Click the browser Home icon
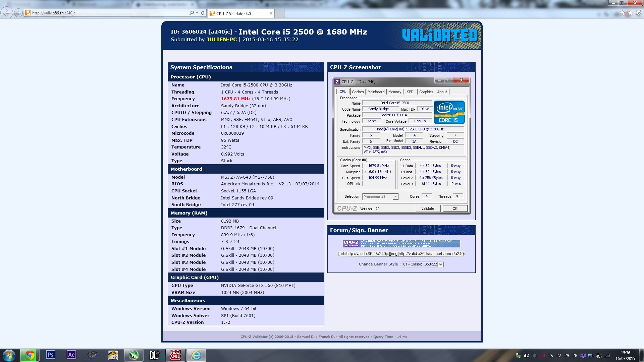 (x=622, y=13)
